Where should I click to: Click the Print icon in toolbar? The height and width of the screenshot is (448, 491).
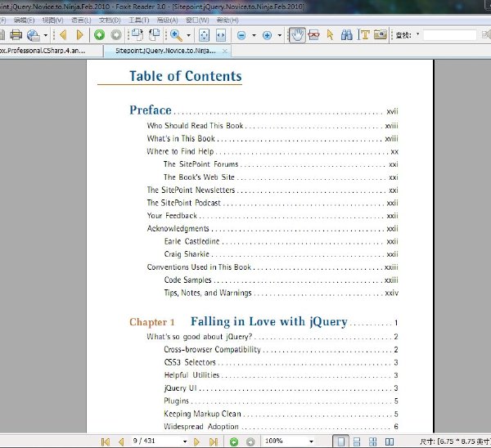coord(16,34)
